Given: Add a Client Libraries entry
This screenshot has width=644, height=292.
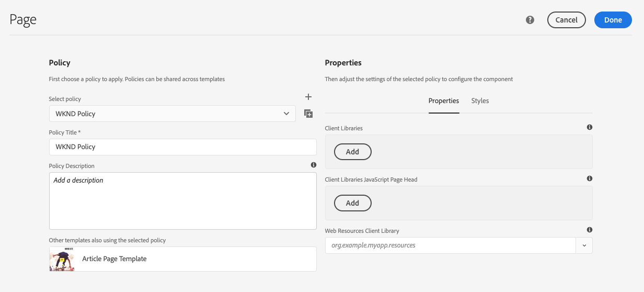Looking at the screenshot, I should click(x=352, y=152).
